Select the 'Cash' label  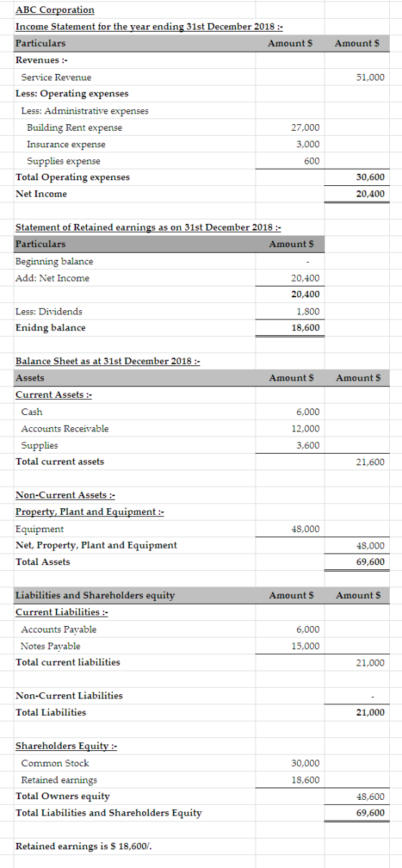(x=32, y=412)
